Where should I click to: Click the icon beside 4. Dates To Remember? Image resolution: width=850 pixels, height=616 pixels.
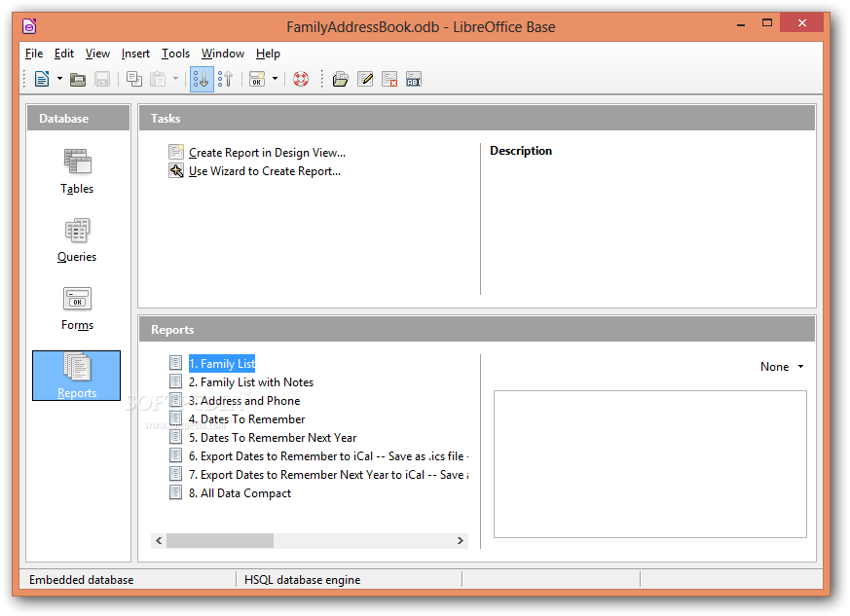coord(175,418)
